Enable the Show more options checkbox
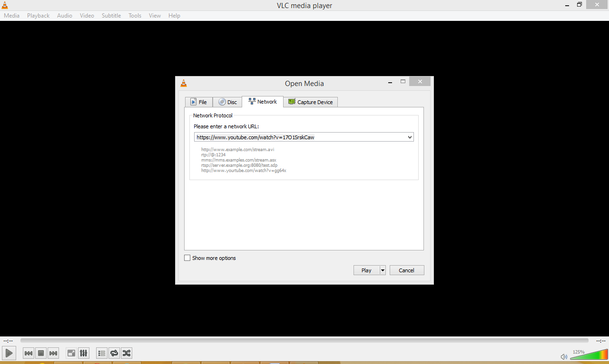 point(187,258)
